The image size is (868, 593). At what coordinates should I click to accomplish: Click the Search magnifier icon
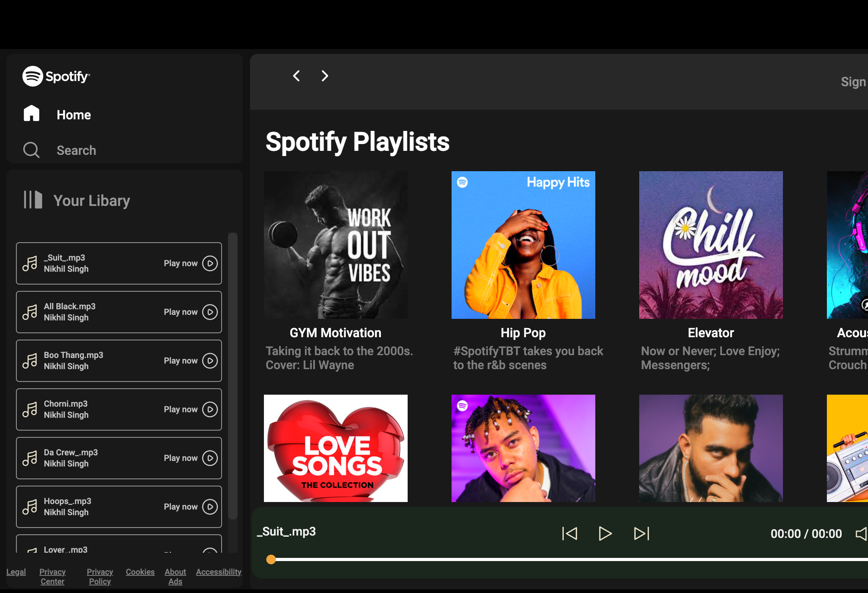coord(31,150)
